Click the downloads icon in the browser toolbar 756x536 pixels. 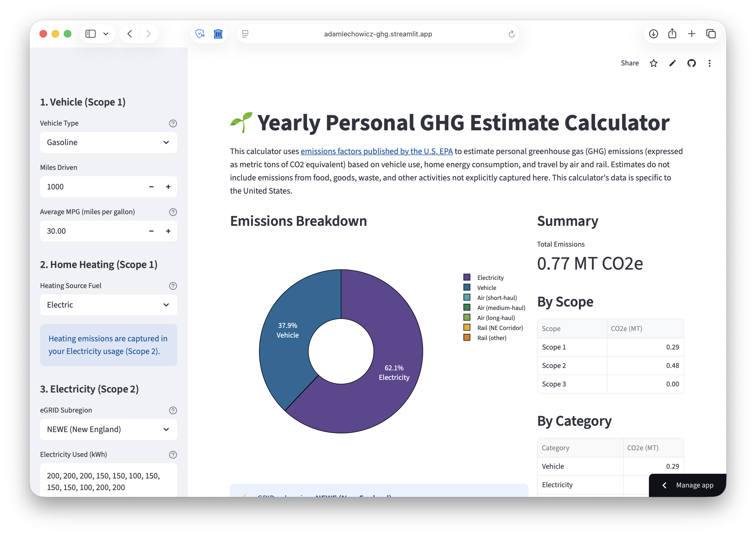pos(653,34)
